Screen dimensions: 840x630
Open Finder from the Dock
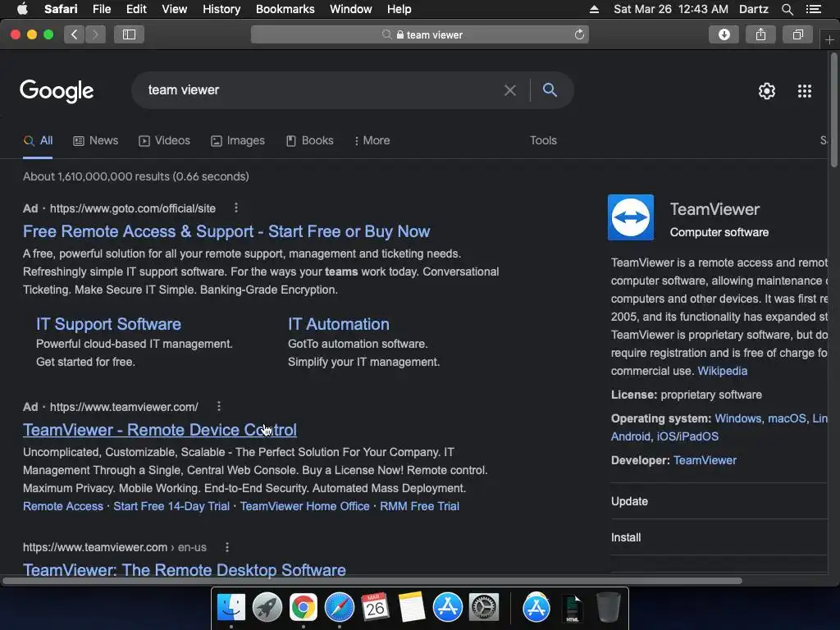[231, 608]
